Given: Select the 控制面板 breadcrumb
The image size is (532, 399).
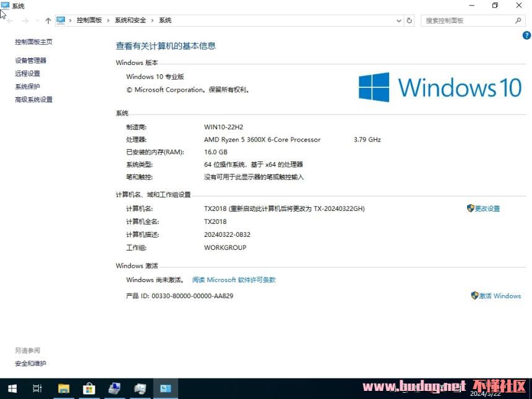Looking at the screenshot, I should point(89,20).
